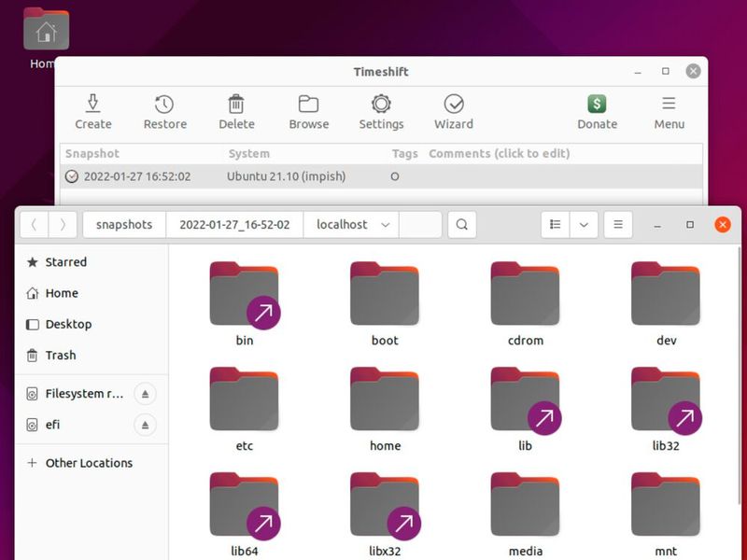Select the media folder
This screenshot has width=747, height=560.
(526, 515)
